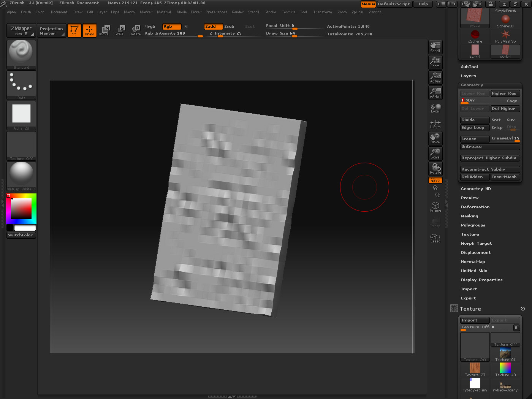532x399 pixels.
Task: Click the L.Sym symmetry icon
Action: click(x=435, y=124)
